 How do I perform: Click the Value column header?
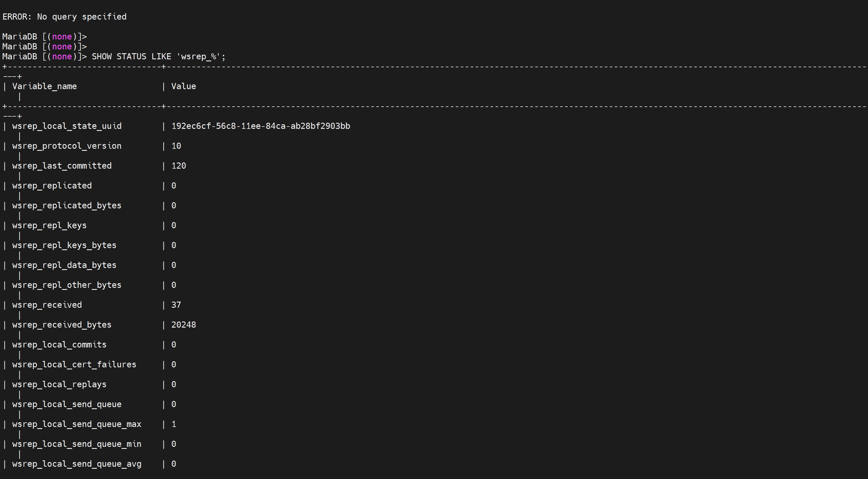[x=183, y=87]
